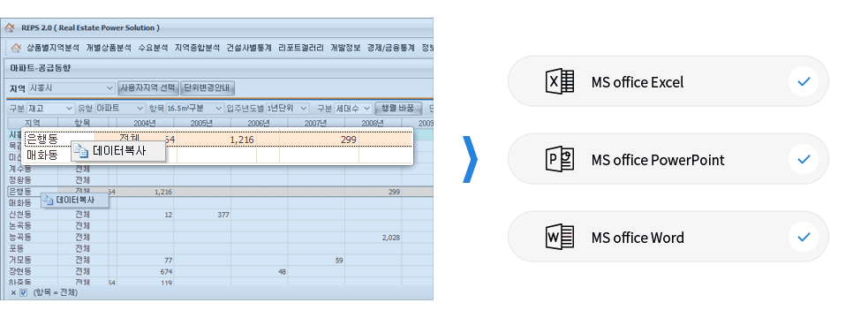This screenshot has width=868, height=318.
Task: Click the value 377 in the 신천동 row
Action: [x=223, y=215]
